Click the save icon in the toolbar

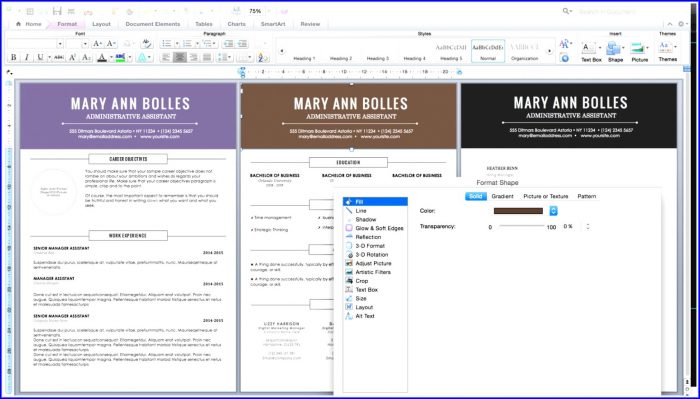coord(57,11)
